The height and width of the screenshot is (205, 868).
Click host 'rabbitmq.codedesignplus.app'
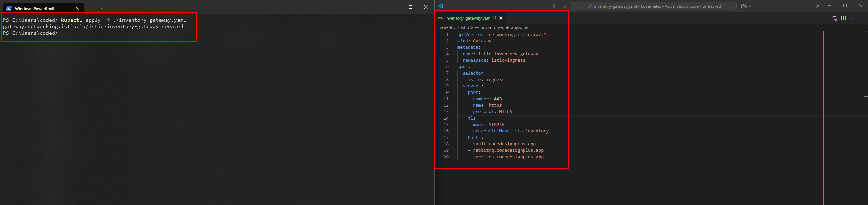(x=508, y=150)
